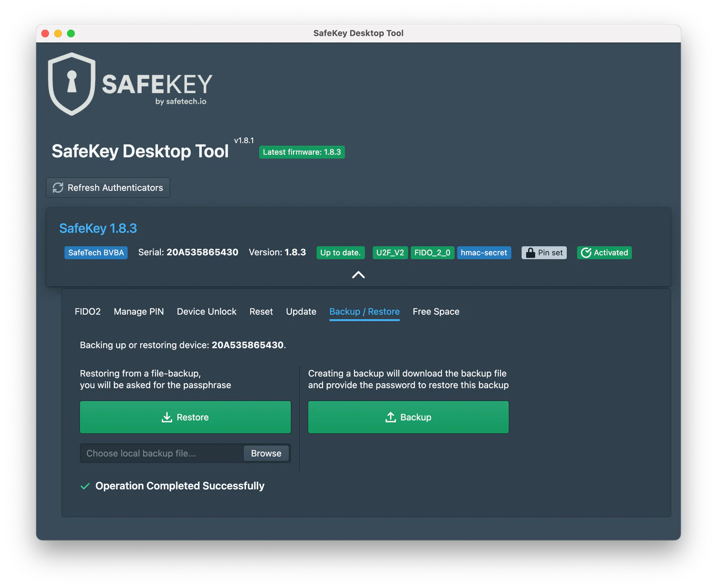
Task: Select the Update tab
Action: point(301,311)
